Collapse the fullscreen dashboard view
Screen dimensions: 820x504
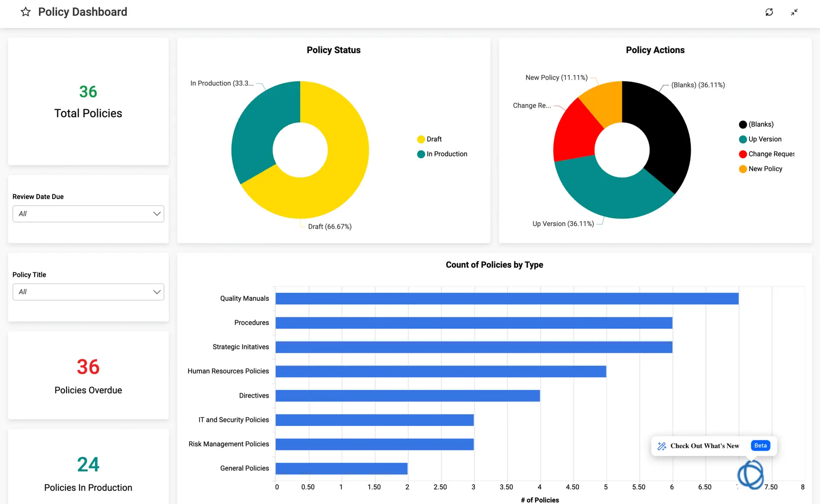[794, 12]
